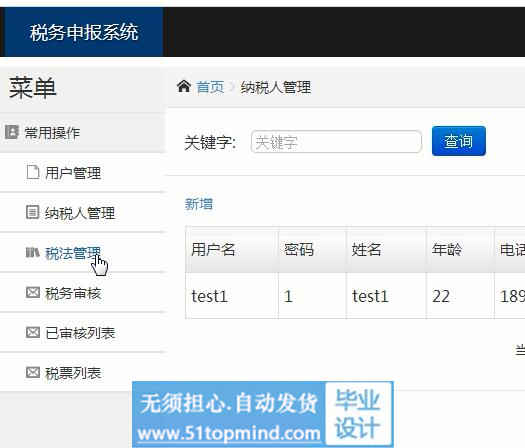This screenshot has height=448, width=525.
Task: Focus the 关键字 search input
Action: 336,142
